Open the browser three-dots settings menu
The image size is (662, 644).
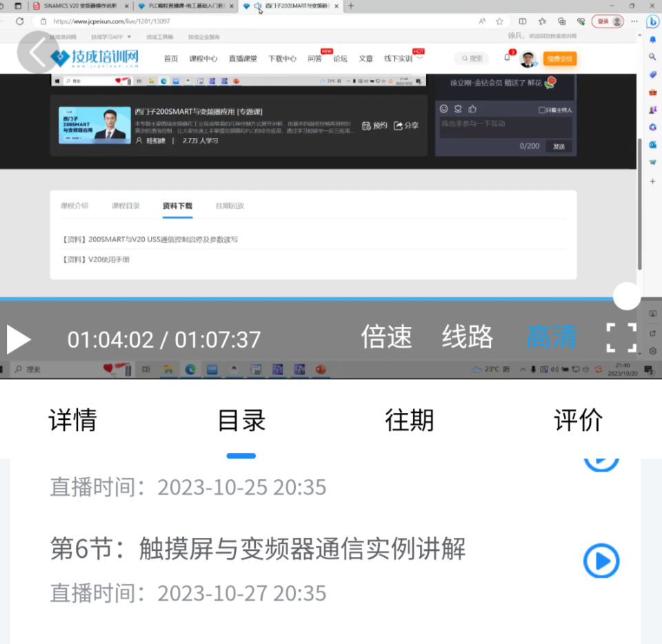(x=634, y=21)
